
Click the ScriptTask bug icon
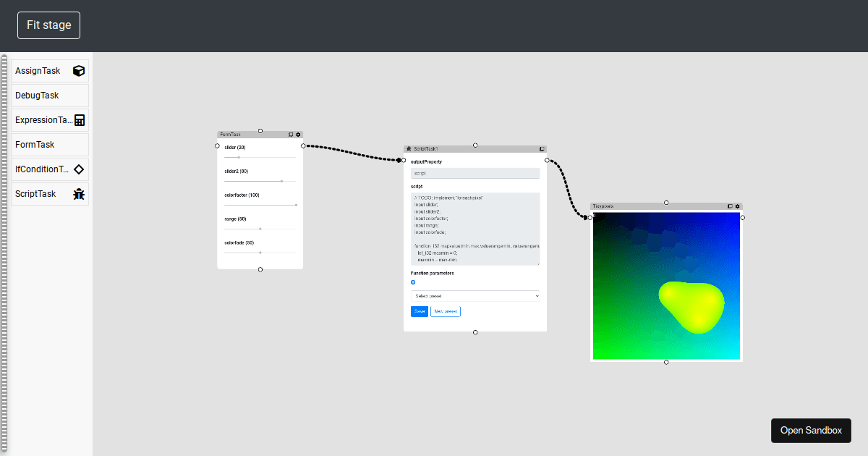tap(79, 194)
